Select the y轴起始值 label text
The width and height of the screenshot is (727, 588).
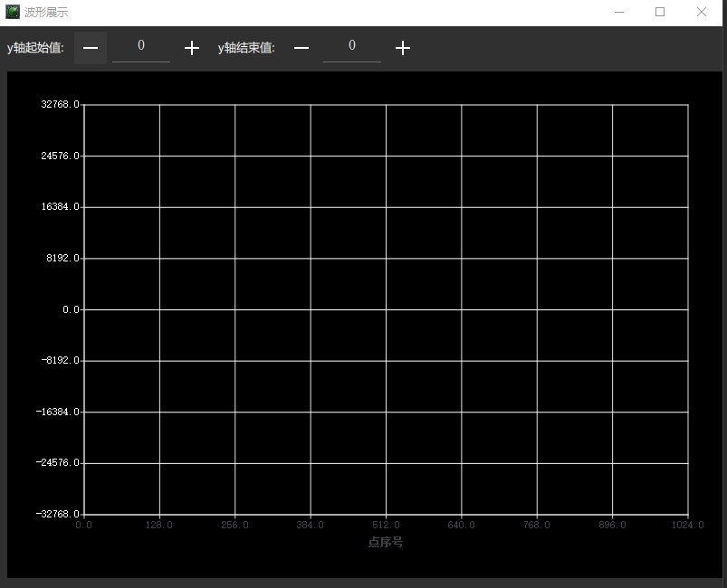pos(38,47)
